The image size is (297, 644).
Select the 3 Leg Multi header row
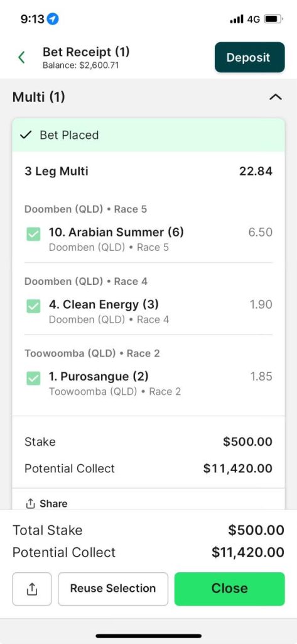click(148, 171)
